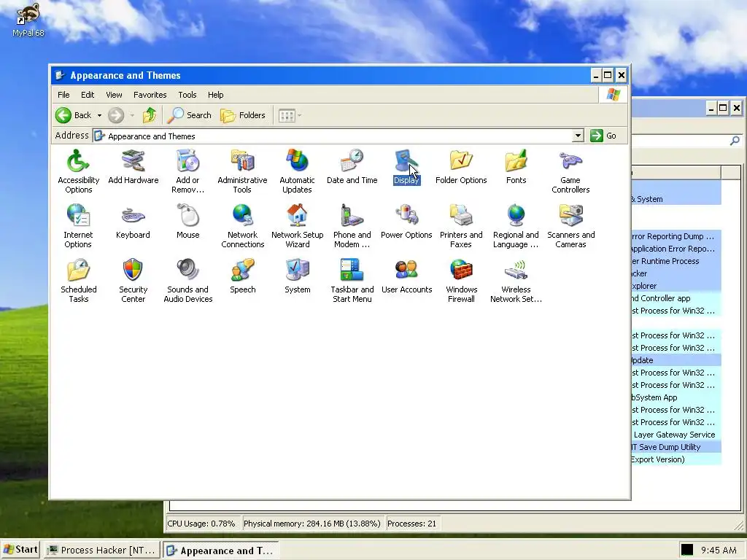
Task: Open the Keyboard applet icon
Action: [133, 222]
